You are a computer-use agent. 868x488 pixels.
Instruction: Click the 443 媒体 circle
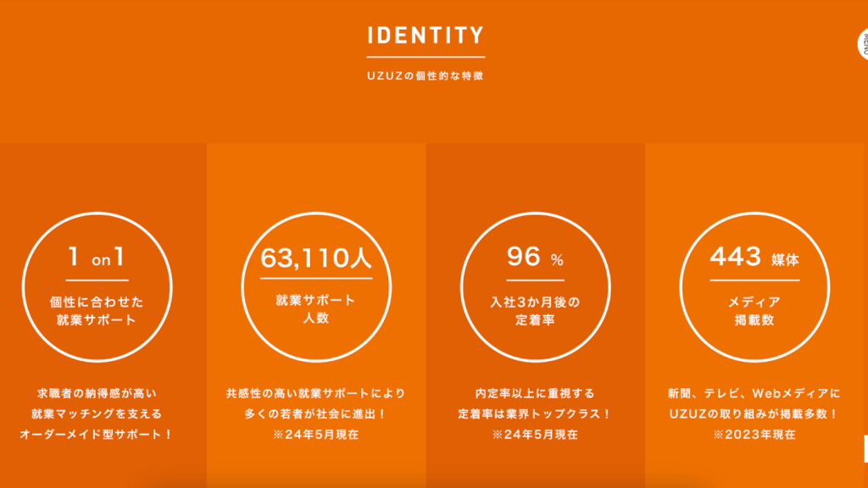[754, 287]
